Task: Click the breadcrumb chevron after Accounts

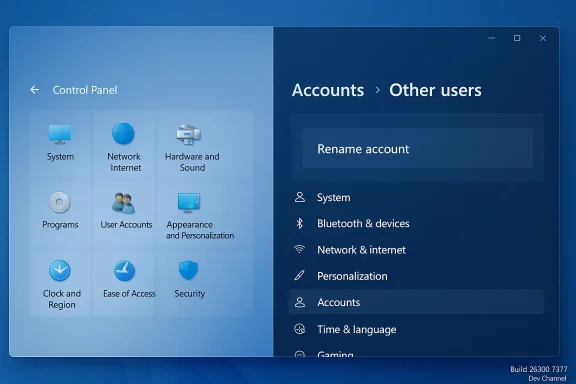Action: pos(377,90)
